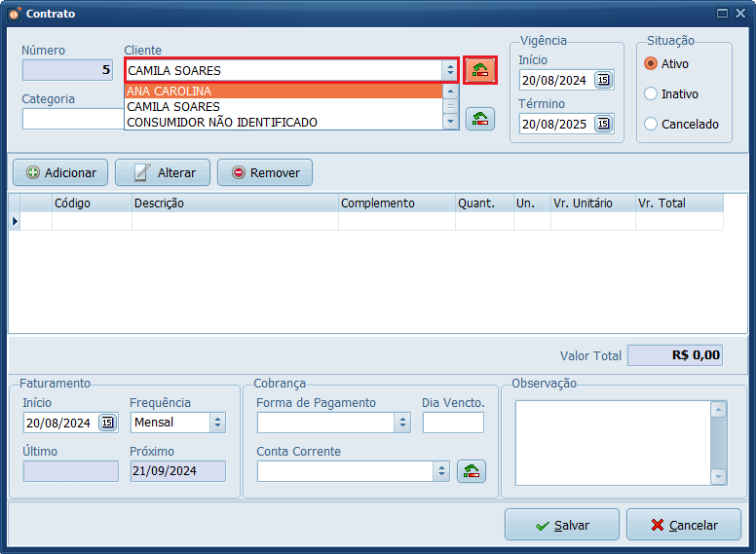The image size is (756, 554).
Task: Open calendar for Vigência Início date
Action: (603, 80)
